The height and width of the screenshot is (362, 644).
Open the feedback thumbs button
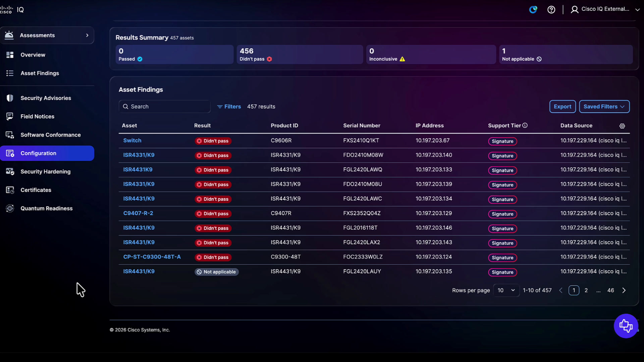click(x=626, y=326)
